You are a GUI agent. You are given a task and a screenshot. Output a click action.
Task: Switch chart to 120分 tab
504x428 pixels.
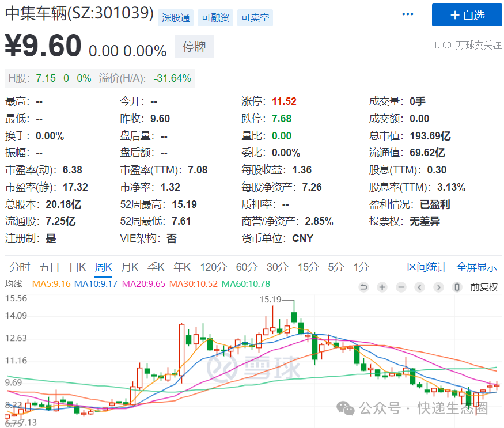pyautogui.click(x=214, y=267)
